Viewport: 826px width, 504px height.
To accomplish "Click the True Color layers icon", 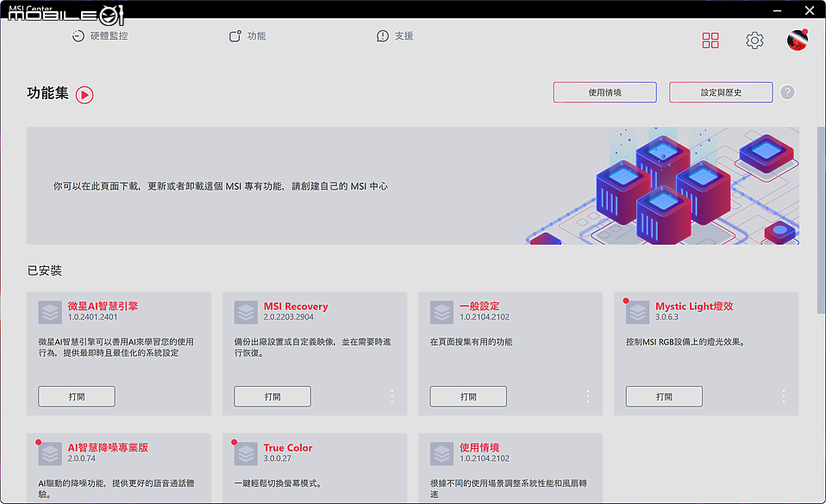I will tap(246, 453).
